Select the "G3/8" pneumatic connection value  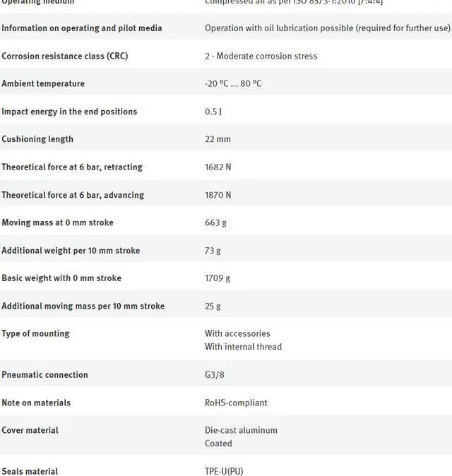[x=215, y=375]
